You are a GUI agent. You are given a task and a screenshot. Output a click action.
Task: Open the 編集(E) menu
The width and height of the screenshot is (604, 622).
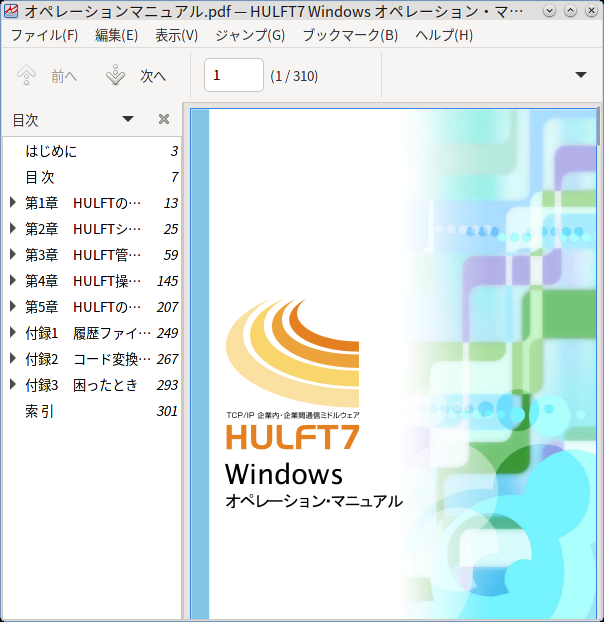point(116,35)
